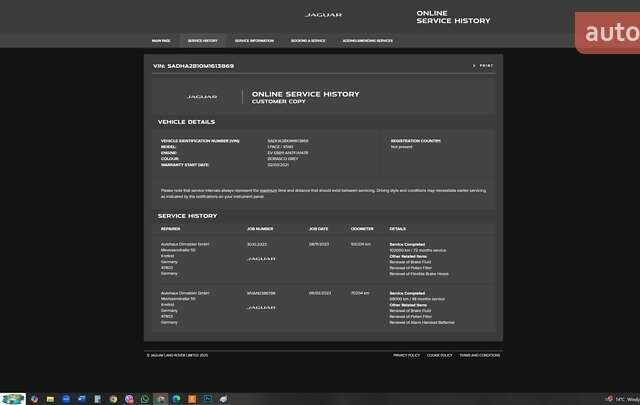Open the Cookie Policy footer link
Viewport: 640px width, 405px height.
pos(440,355)
